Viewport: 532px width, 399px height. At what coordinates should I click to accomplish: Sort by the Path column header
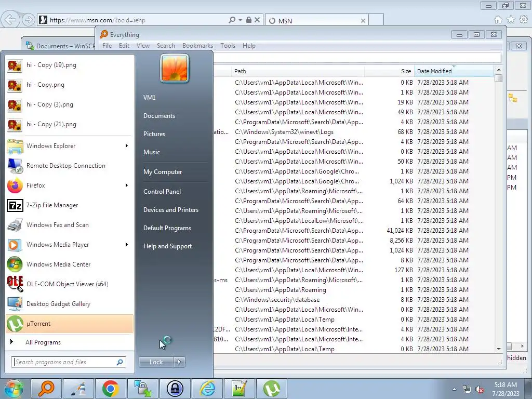(x=298, y=71)
